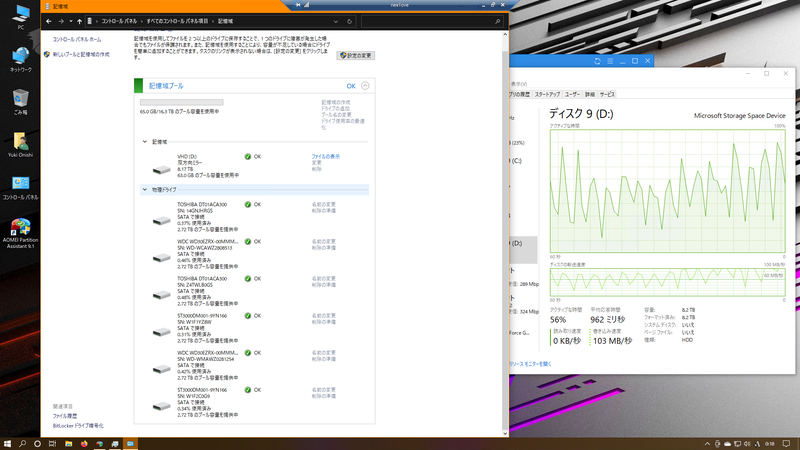Collapse the 記憶域 section
The height and width of the screenshot is (450, 800).
(144, 142)
